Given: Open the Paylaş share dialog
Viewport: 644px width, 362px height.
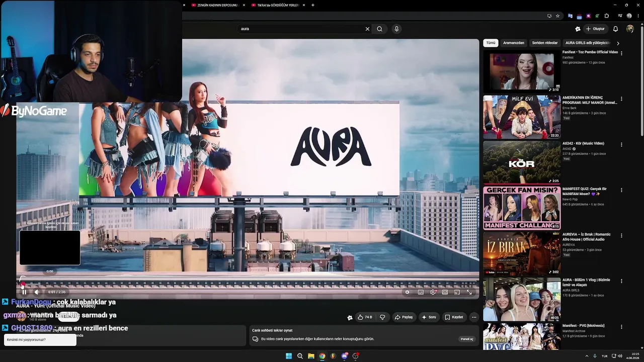Looking at the screenshot, I should (404, 317).
